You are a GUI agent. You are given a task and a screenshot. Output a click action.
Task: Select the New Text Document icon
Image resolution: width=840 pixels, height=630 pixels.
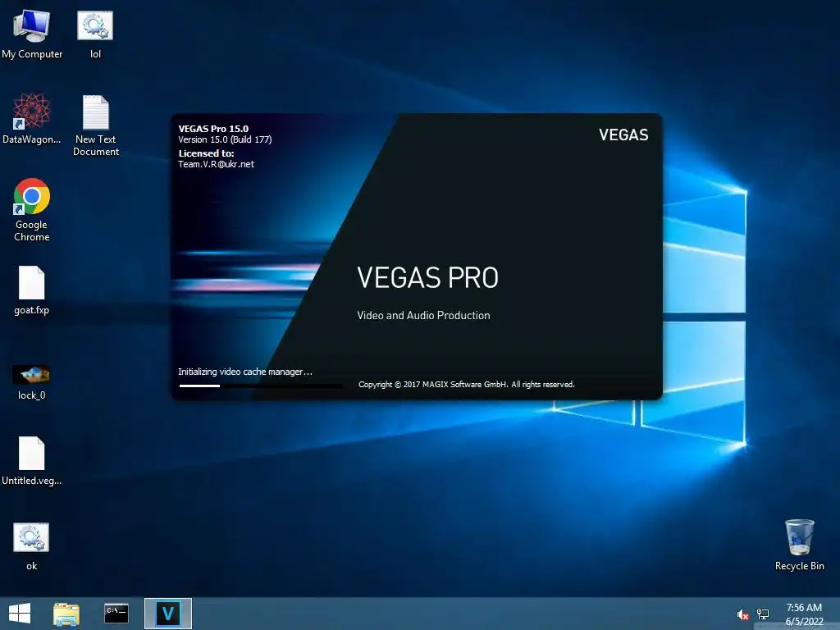96,125
